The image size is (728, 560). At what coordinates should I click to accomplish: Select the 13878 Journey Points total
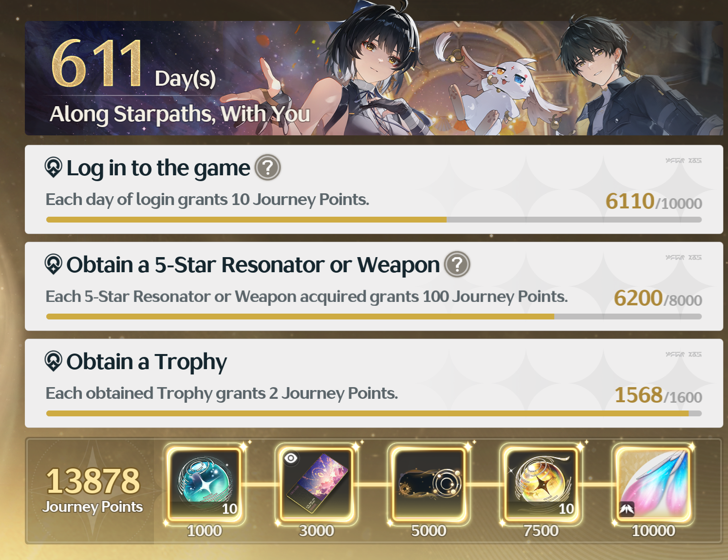tap(93, 489)
